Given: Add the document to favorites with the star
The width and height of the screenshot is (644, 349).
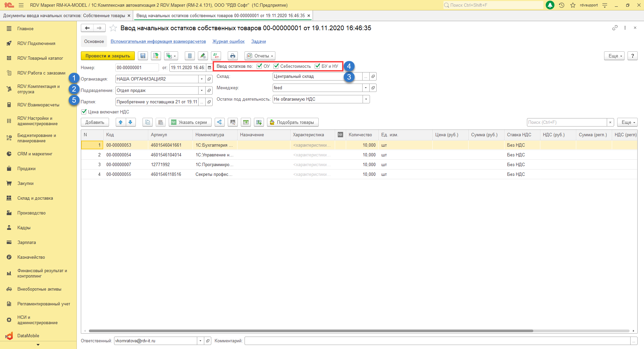Looking at the screenshot, I should click(113, 28).
